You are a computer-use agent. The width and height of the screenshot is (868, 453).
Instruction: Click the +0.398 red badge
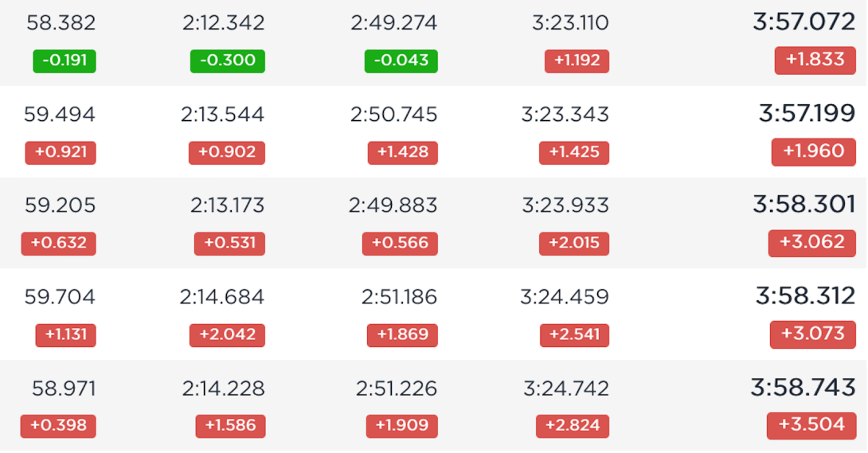pyautogui.click(x=58, y=426)
